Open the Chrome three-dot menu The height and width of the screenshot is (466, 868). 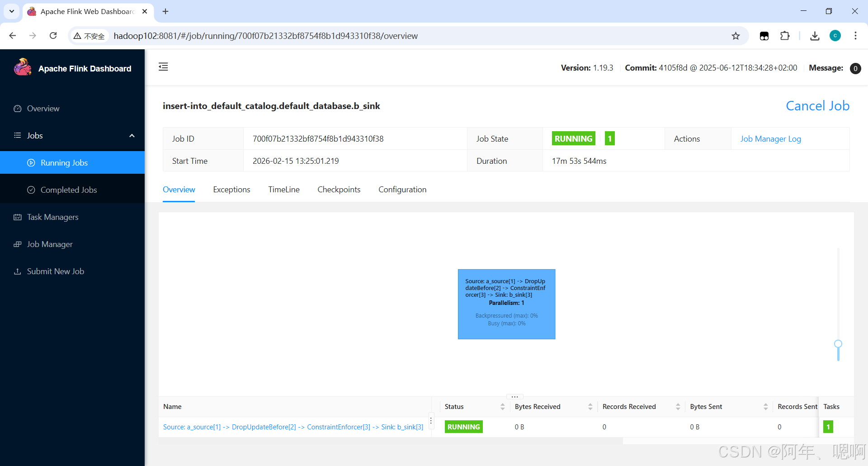[x=855, y=36]
